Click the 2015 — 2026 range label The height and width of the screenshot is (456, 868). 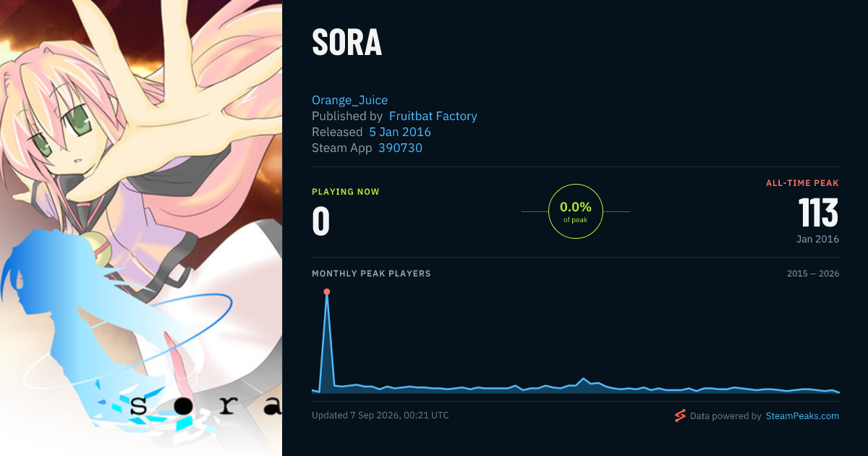coord(813,274)
